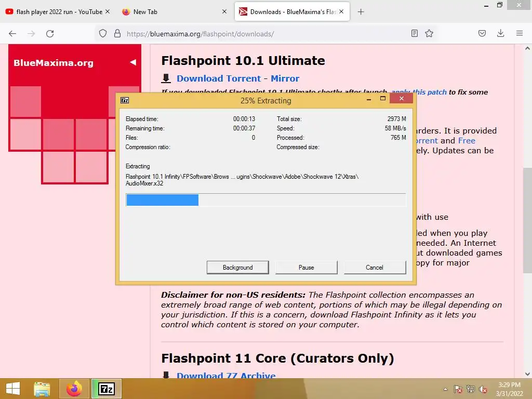The height and width of the screenshot is (399, 532).
Task: Open the Free link in the paragraph
Action: pyautogui.click(x=467, y=140)
